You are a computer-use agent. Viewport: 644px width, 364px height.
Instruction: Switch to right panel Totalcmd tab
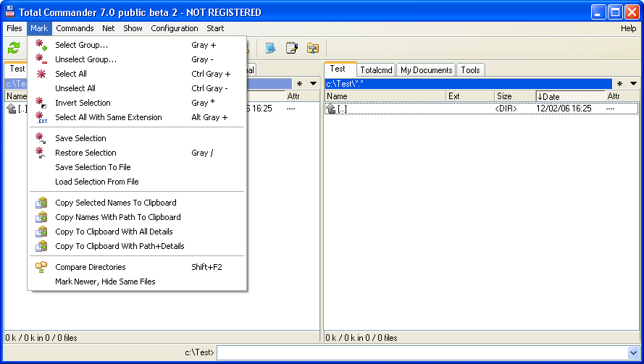[x=376, y=70]
